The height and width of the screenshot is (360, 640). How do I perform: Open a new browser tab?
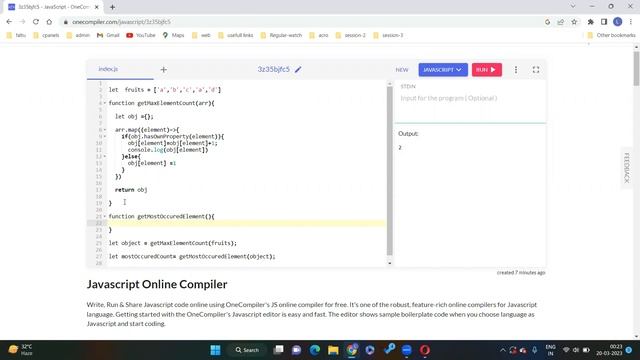pos(112,7)
